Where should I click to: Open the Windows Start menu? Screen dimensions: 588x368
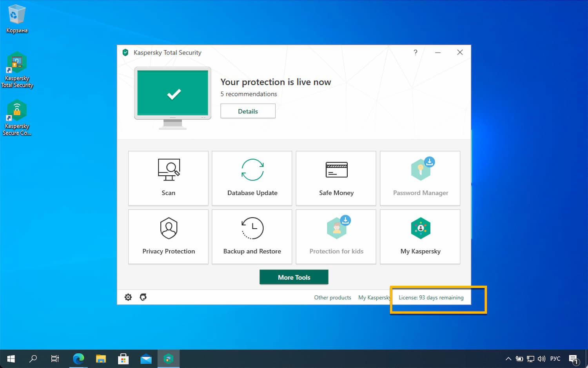click(x=11, y=359)
